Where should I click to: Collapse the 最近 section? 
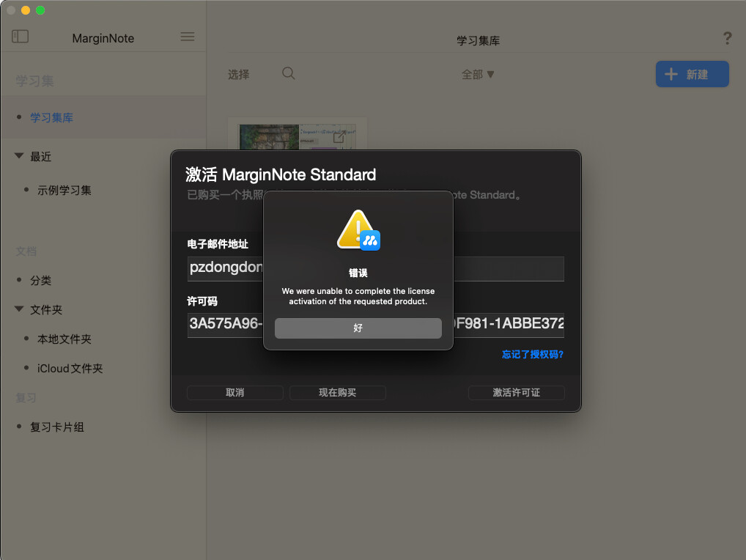pos(19,156)
